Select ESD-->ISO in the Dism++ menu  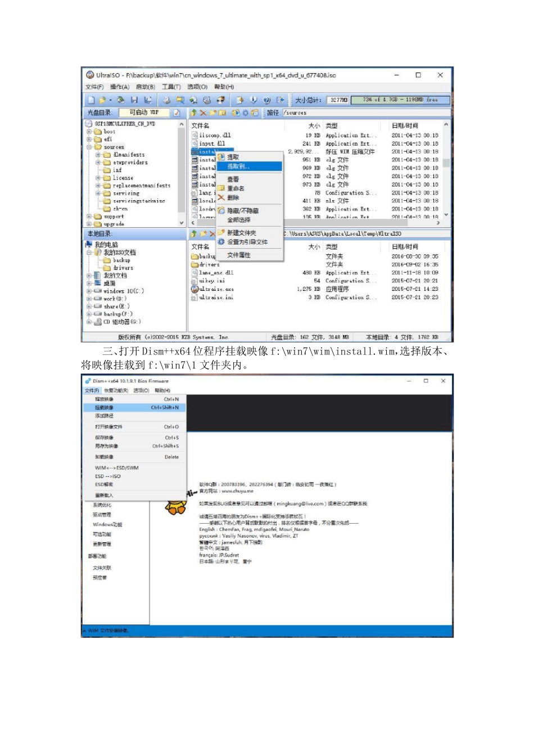pyautogui.click(x=134, y=476)
